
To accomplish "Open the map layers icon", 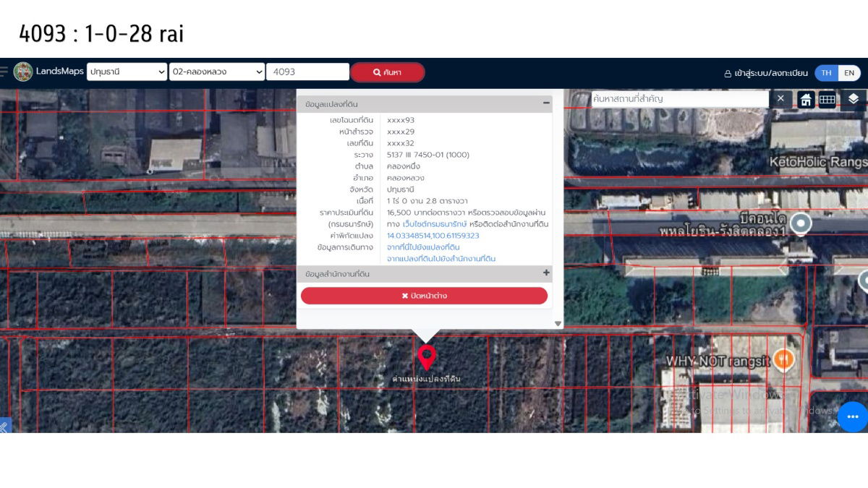I will point(854,99).
